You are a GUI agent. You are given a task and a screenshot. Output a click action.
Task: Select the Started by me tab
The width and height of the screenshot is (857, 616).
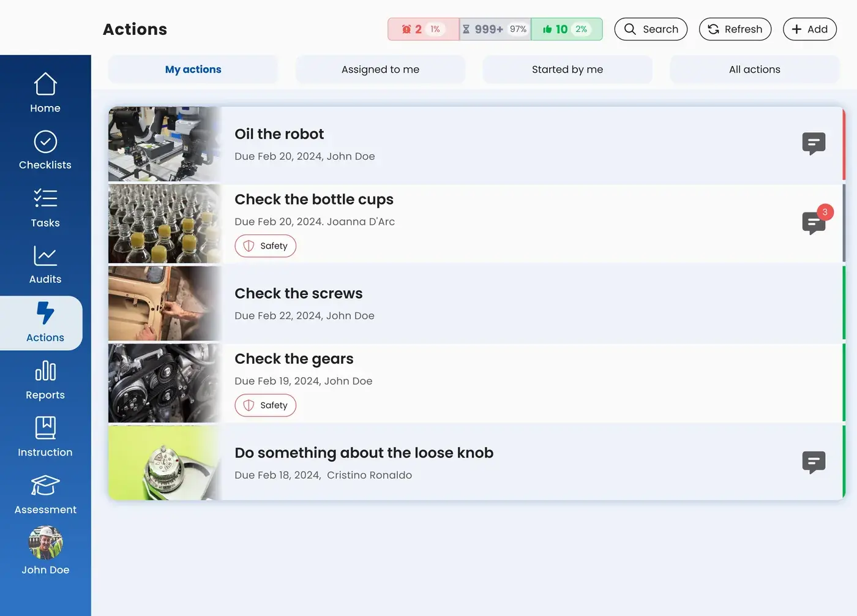coord(567,70)
